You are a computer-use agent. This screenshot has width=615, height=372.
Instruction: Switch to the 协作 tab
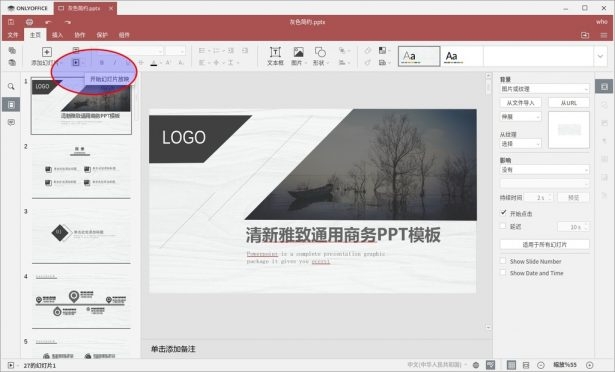point(80,35)
